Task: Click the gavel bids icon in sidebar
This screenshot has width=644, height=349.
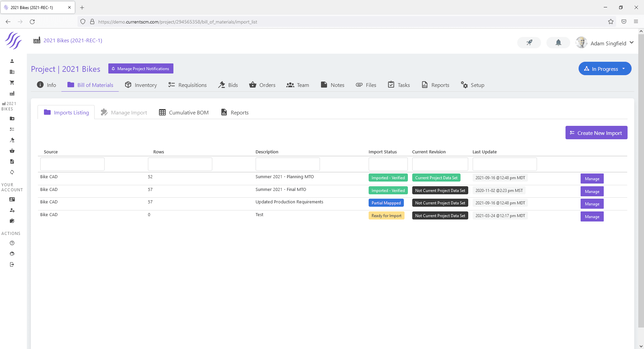Action: click(12, 140)
